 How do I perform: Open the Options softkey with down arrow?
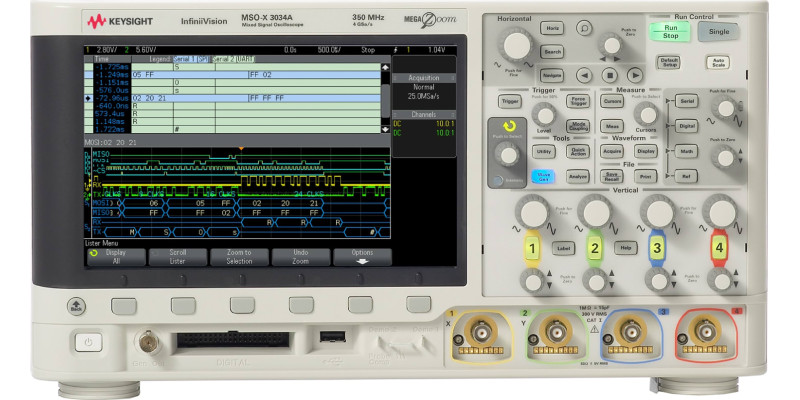tap(362, 257)
